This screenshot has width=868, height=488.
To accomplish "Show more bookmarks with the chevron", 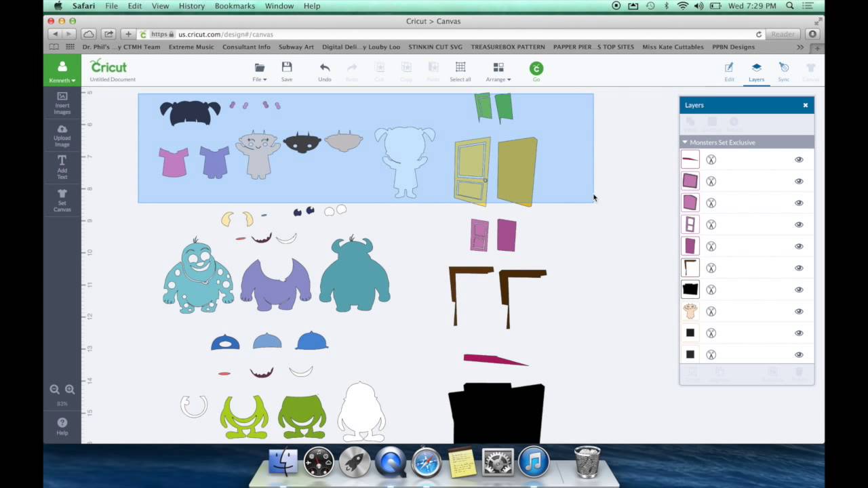I will [x=800, y=47].
